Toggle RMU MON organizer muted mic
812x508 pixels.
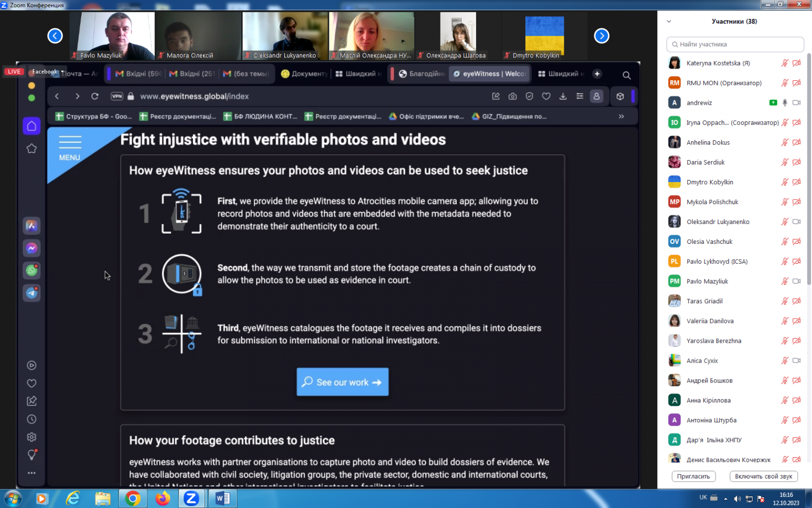(x=785, y=83)
